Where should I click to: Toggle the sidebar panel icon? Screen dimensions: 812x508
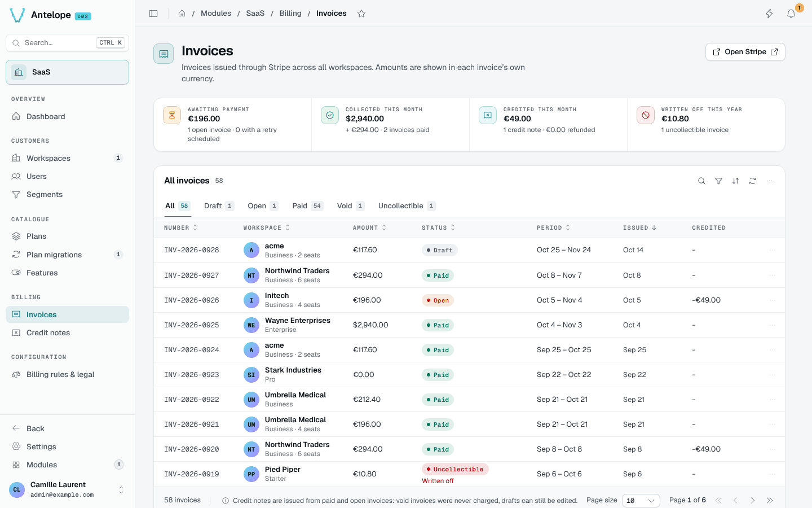click(153, 14)
